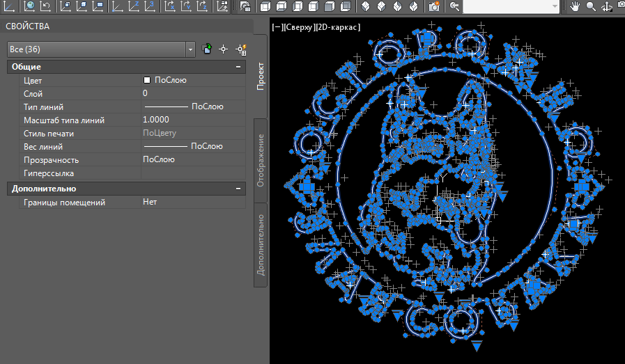Rotate UCS around the Y axis
The height and width of the screenshot is (364, 625).
tap(186, 6)
